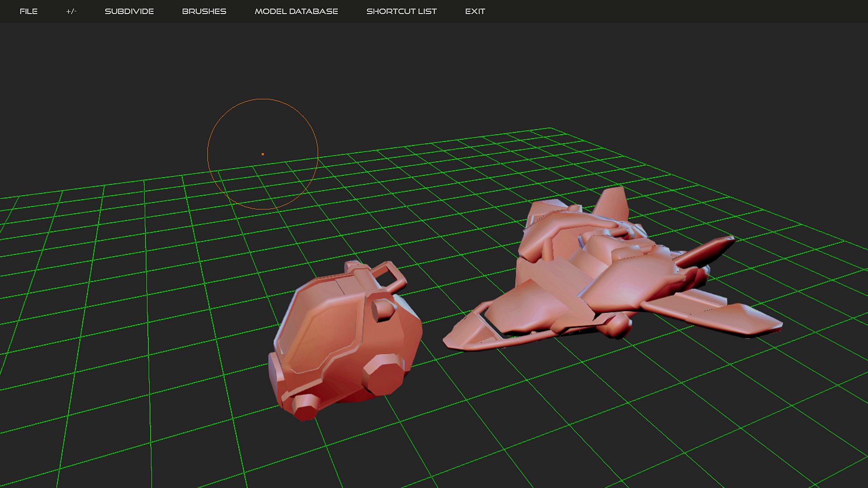Screen dimensions: 868x488
Task: Open the Subdivide menu
Action: click(x=129, y=11)
